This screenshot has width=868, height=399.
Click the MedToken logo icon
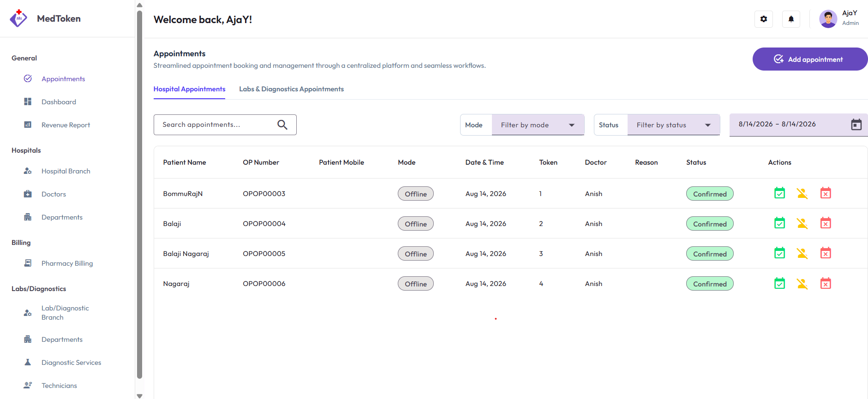coord(18,18)
